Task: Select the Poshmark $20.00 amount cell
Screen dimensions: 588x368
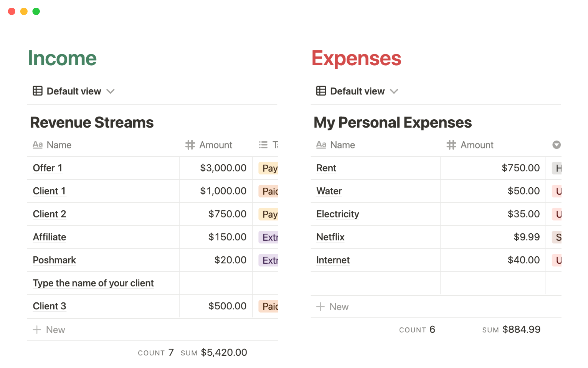Action: 216,260
